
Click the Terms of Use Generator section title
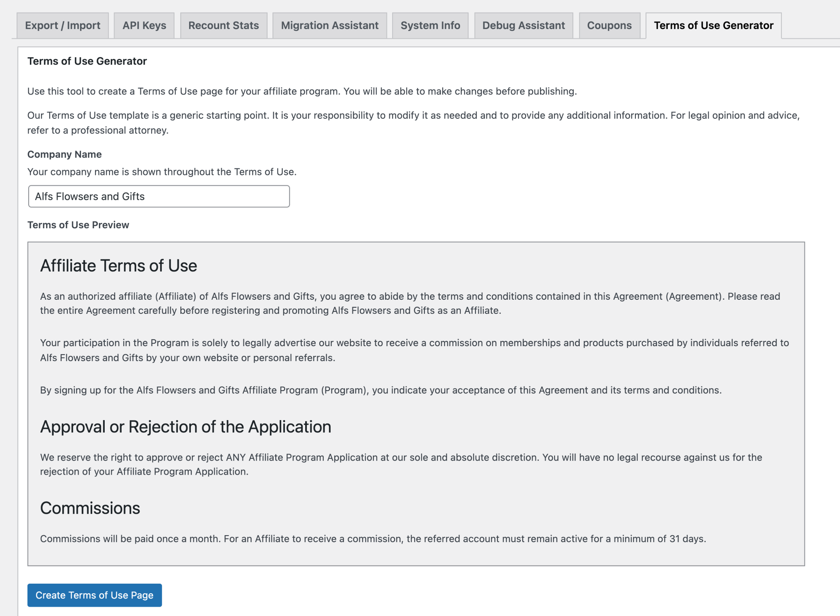tap(87, 61)
